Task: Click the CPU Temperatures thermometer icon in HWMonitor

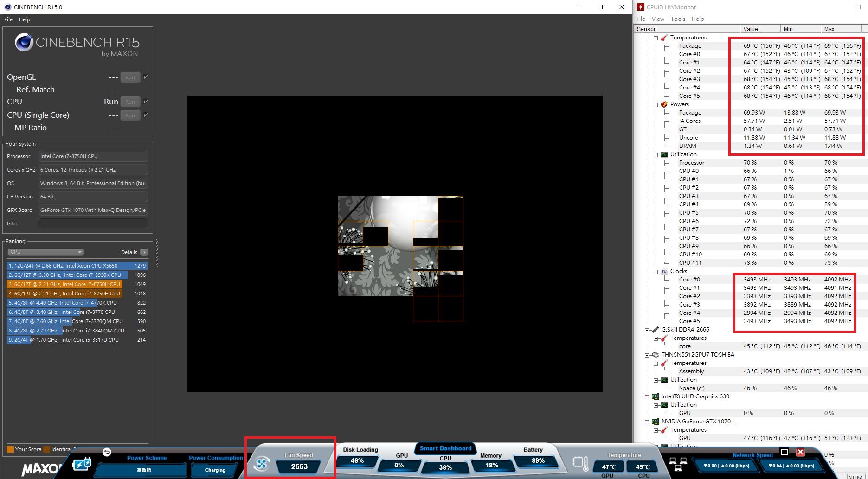Action: click(664, 38)
